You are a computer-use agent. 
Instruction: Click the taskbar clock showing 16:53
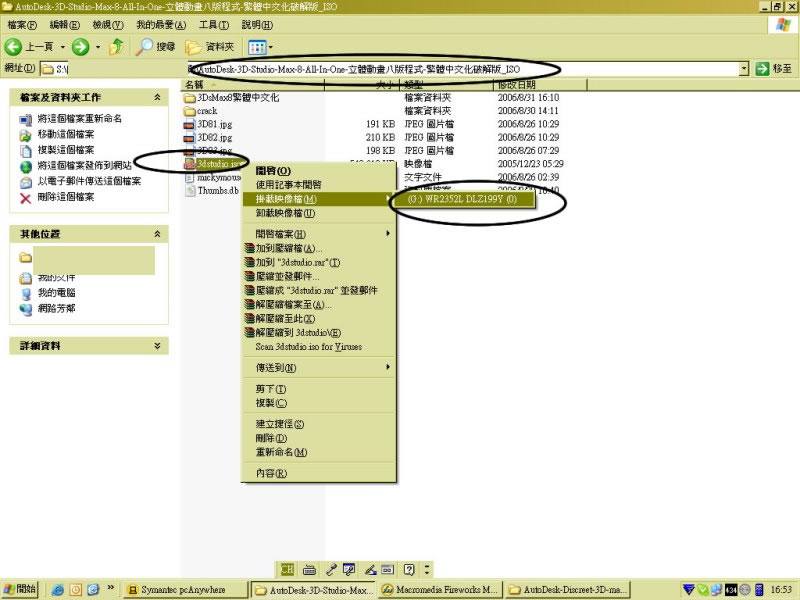pyautogui.click(x=781, y=590)
